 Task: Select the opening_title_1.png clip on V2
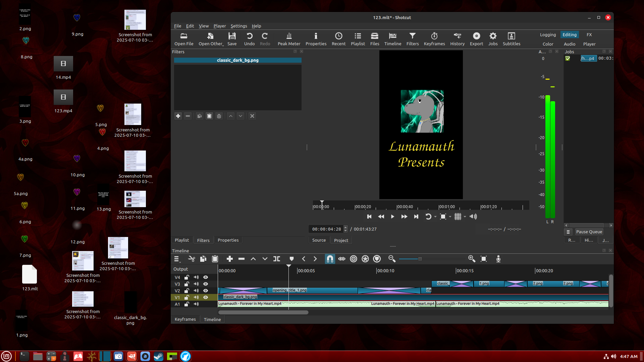(x=312, y=290)
